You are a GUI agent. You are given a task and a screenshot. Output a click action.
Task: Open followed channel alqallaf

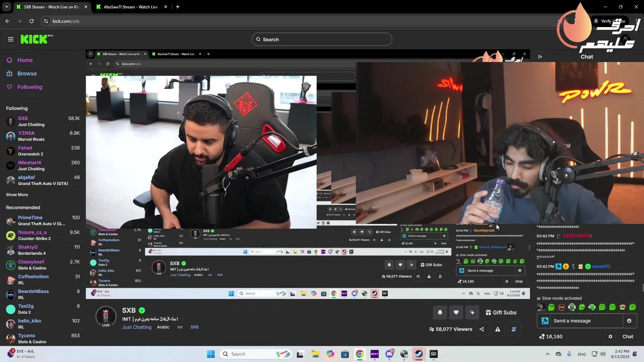coord(43,180)
